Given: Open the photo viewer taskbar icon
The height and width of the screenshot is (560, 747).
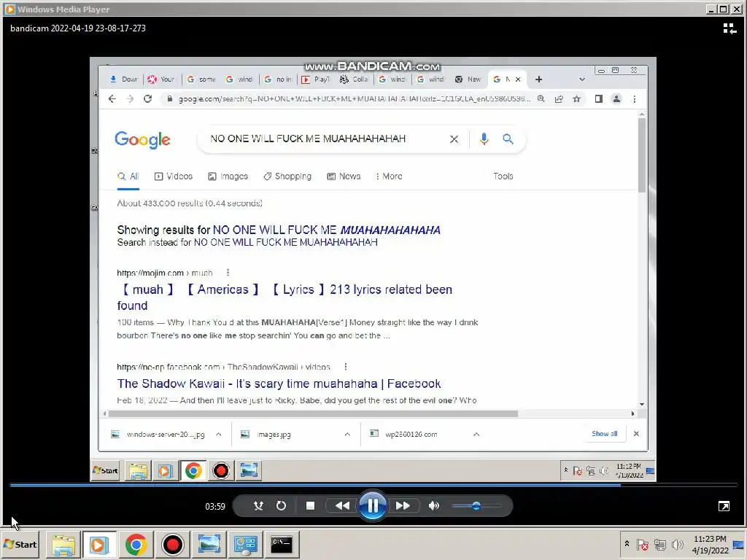Looking at the screenshot, I should tap(209, 544).
